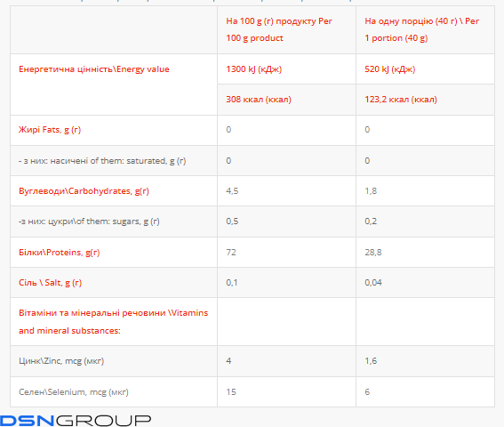Click 'Вітаміни та мінеральні речовини' heading

[113, 322]
